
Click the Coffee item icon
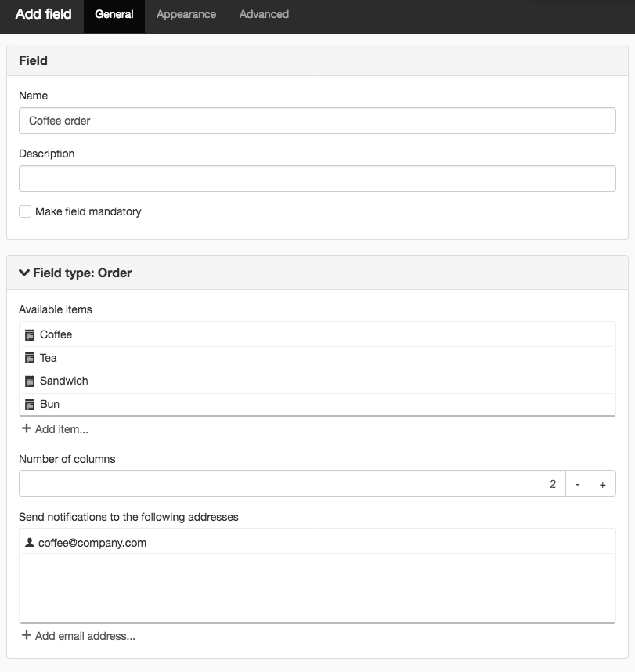pyautogui.click(x=30, y=334)
